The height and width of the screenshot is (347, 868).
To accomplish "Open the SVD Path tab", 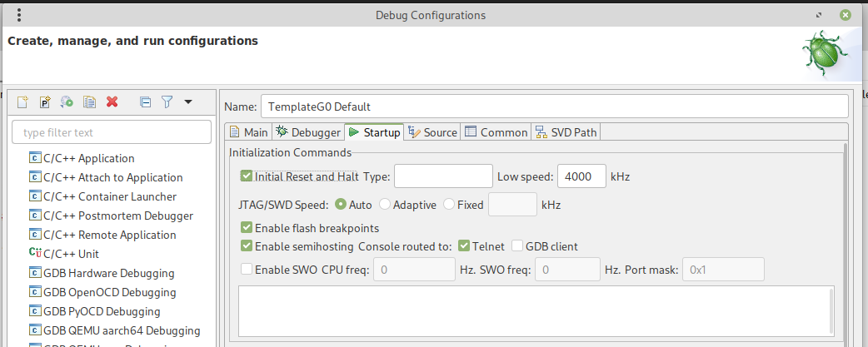I will click(566, 132).
